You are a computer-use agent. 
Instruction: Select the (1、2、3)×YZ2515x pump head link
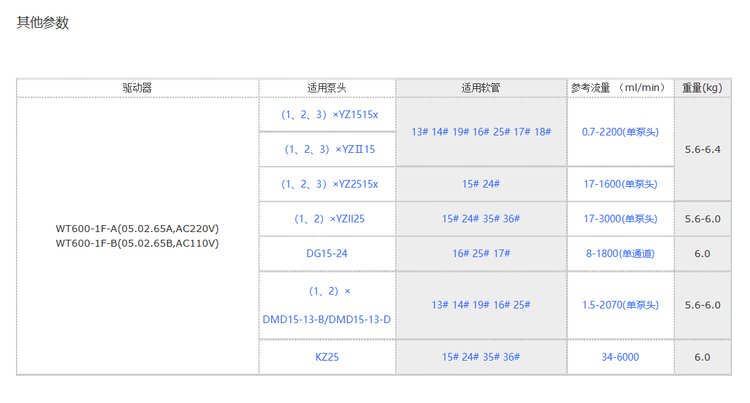tap(326, 184)
